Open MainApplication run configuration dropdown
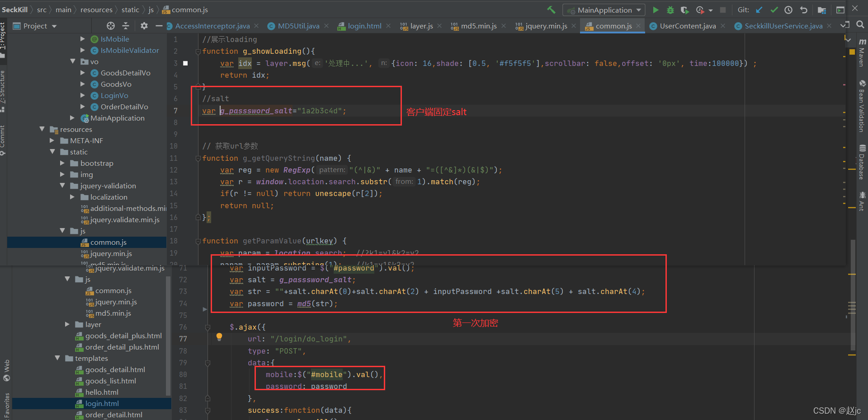This screenshot has width=868, height=420. [x=604, y=10]
